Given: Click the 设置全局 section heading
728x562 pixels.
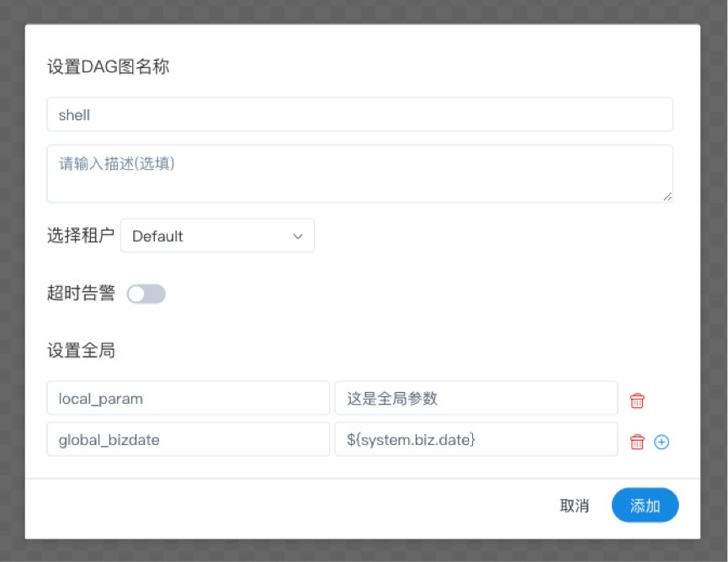Looking at the screenshot, I should tap(82, 350).
